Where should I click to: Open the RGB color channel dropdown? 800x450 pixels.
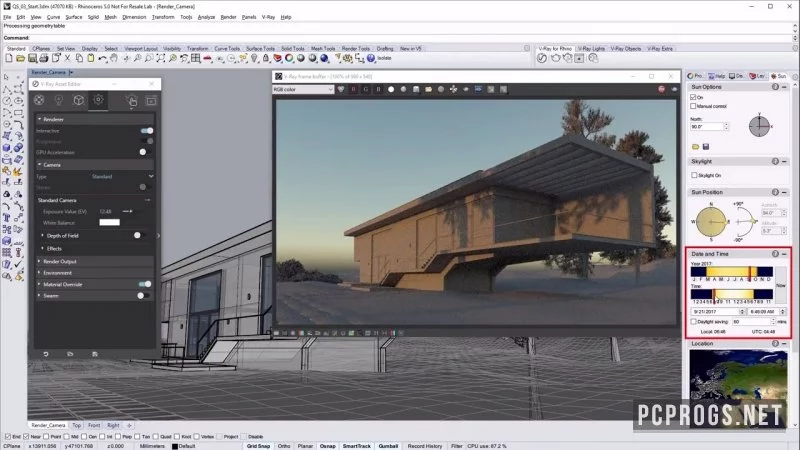[x=303, y=89]
